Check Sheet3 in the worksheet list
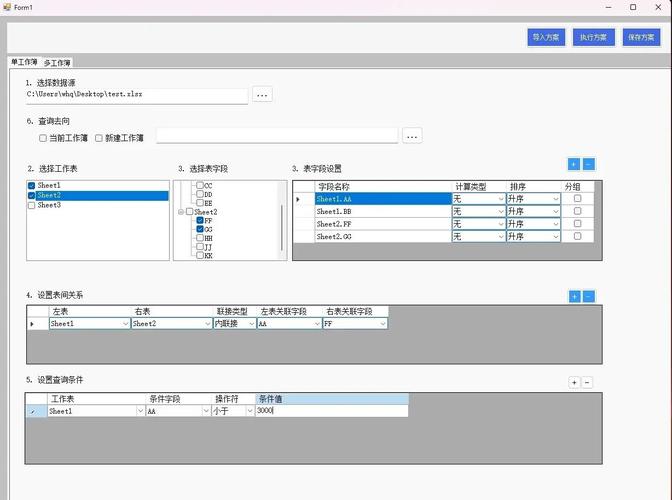This screenshot has height=500, width=672. tap(31, 205)
